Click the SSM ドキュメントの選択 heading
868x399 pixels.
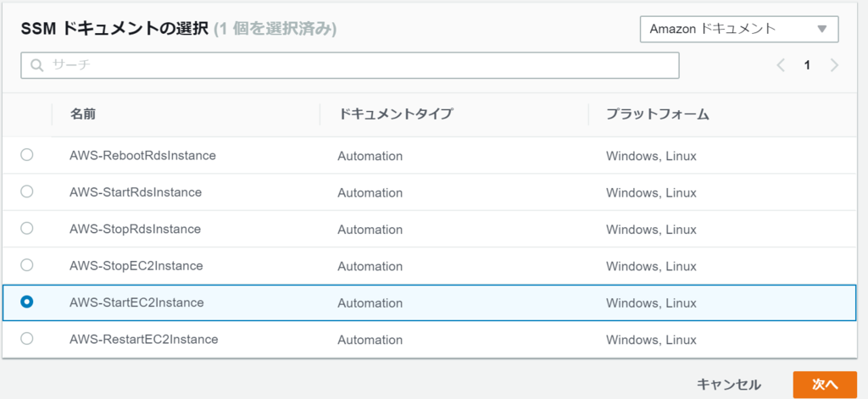(114, 29)
